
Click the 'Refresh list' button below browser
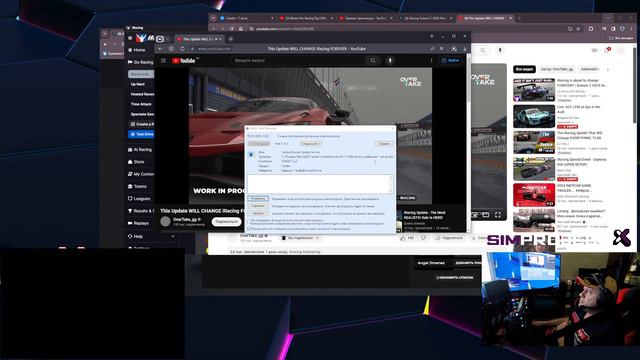tap(455, 278)
